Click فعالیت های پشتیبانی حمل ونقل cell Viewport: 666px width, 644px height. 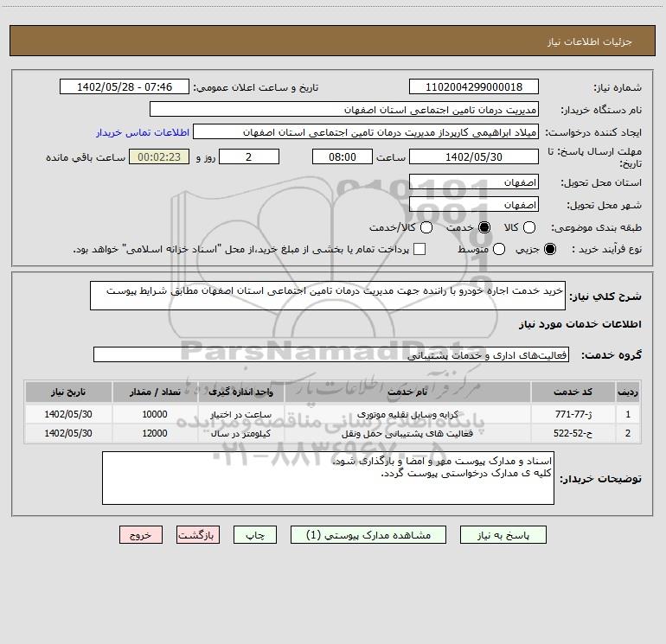(407, 433)
